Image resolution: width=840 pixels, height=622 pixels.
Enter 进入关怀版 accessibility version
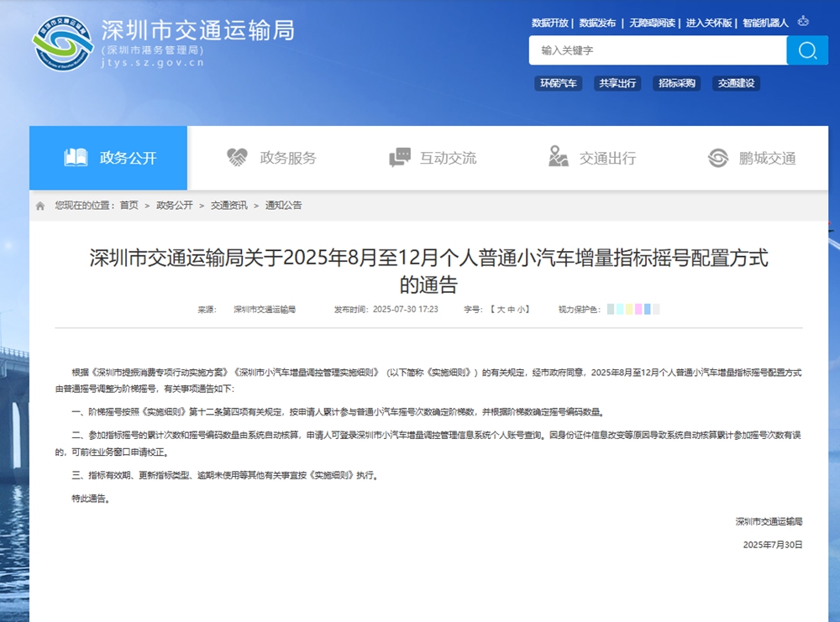point(709,23)
